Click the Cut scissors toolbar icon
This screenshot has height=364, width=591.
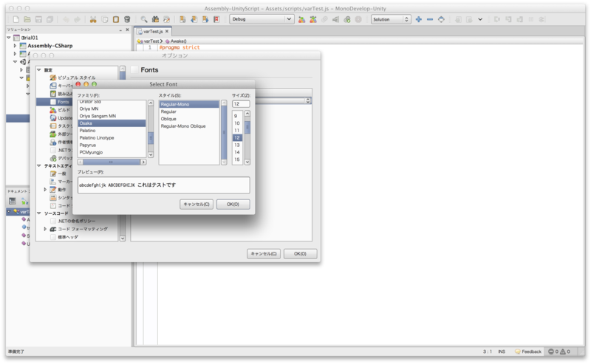[93, 19]
